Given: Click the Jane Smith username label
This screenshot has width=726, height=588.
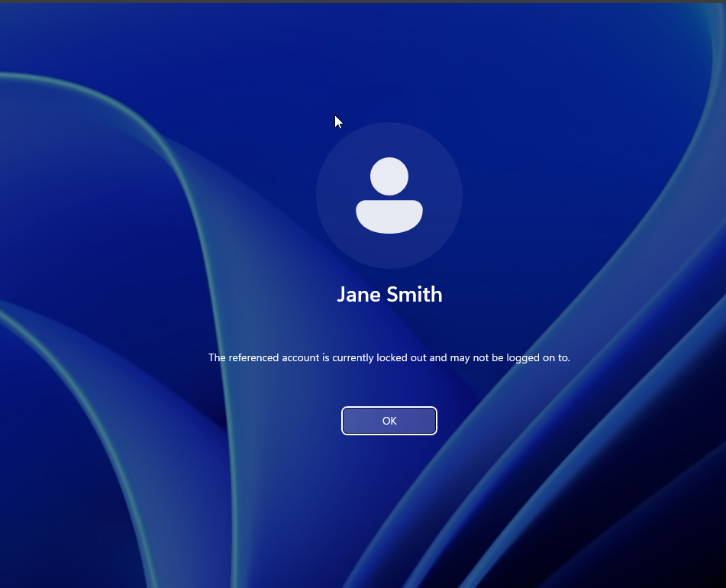Looking at the screenshot, I should (x=389, y=294).
